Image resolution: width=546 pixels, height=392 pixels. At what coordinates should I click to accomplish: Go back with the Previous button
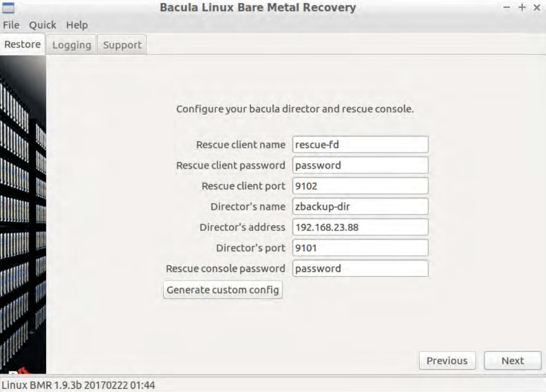pos(447,361)
